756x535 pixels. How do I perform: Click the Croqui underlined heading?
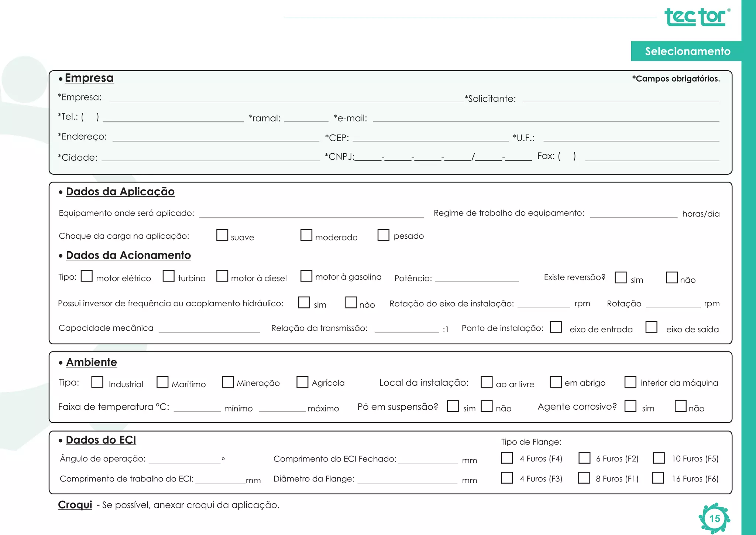[75, 505]
